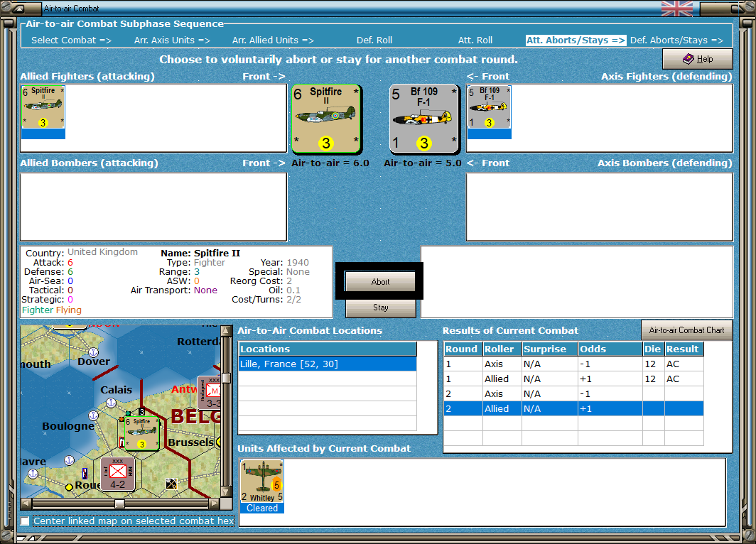Click the Locations column header
Image resolution: width=756 pixels, height=544 pixels.
pos(328,349)
